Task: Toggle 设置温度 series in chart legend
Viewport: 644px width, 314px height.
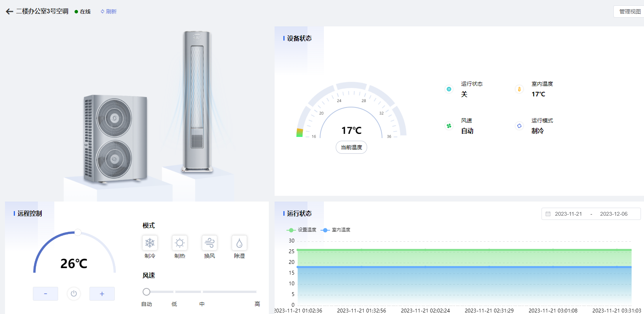Action: 302,230
